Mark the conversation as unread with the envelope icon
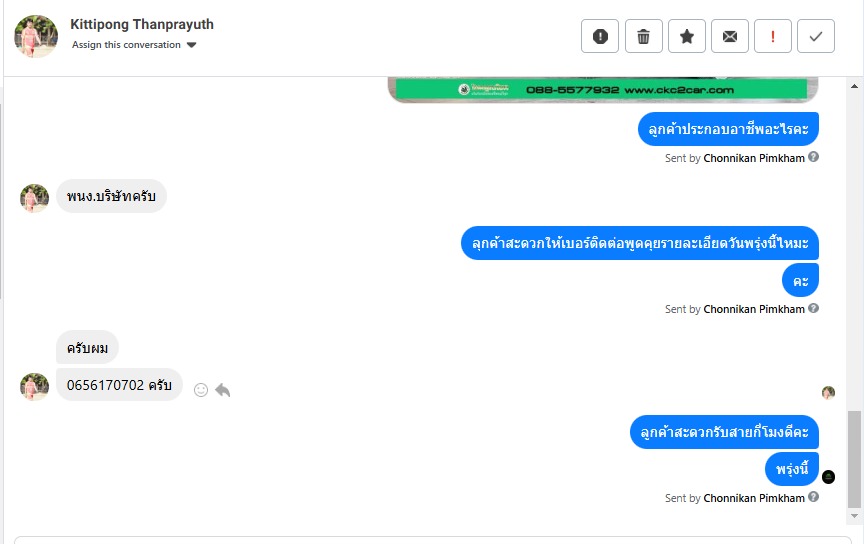 [x=730, y=36]
